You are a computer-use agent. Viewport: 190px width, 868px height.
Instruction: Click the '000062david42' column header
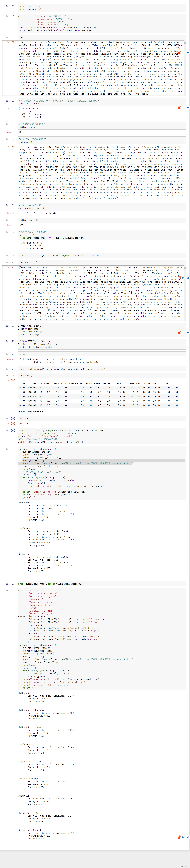[76, 383]
